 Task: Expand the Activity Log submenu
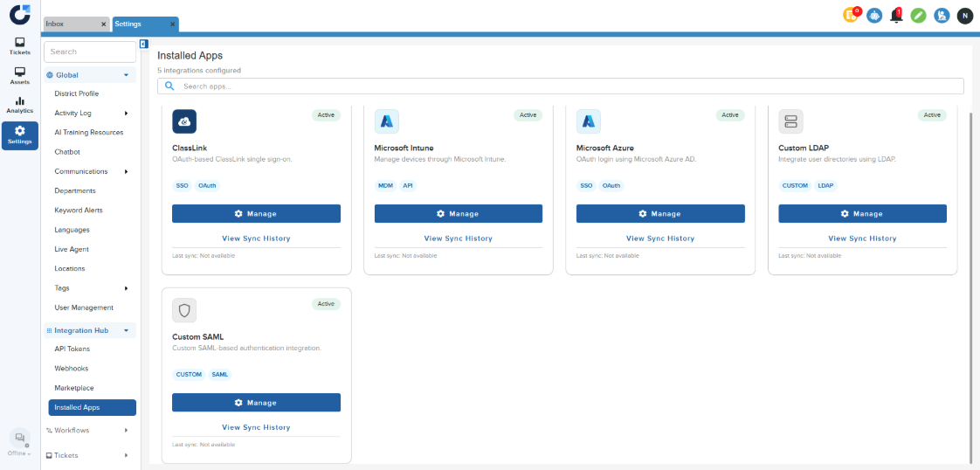(126, 113)
